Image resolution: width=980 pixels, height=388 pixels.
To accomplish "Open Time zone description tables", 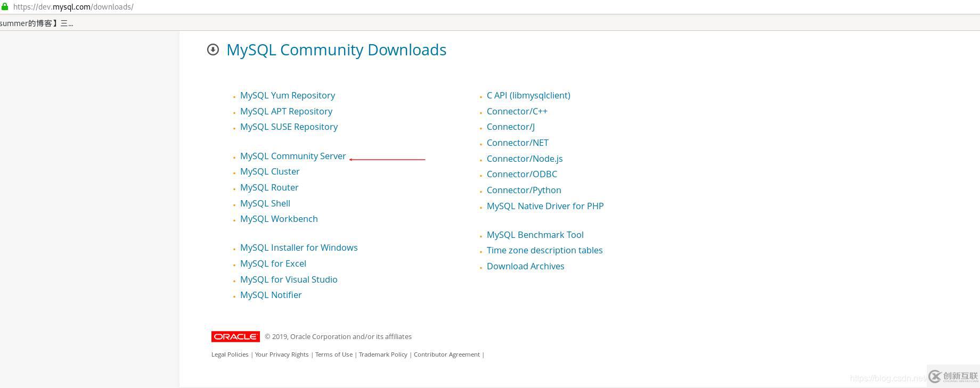I will [545, 250].
